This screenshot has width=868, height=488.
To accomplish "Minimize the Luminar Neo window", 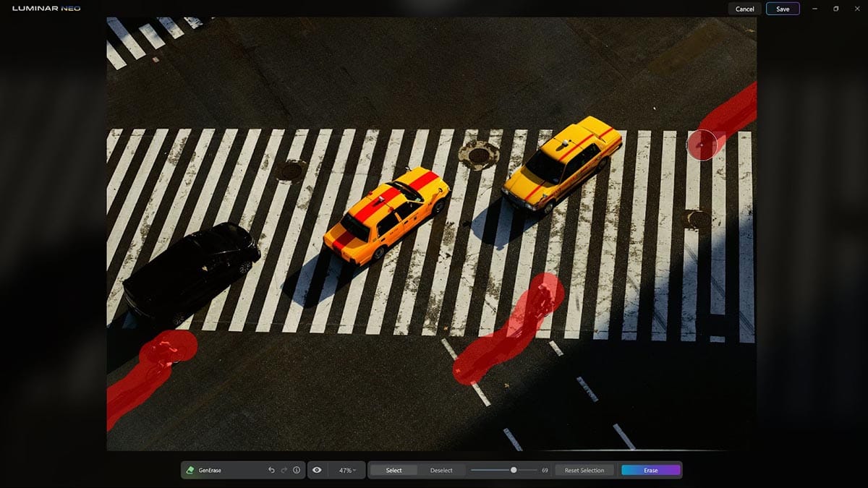I will [x=815, y=9].
